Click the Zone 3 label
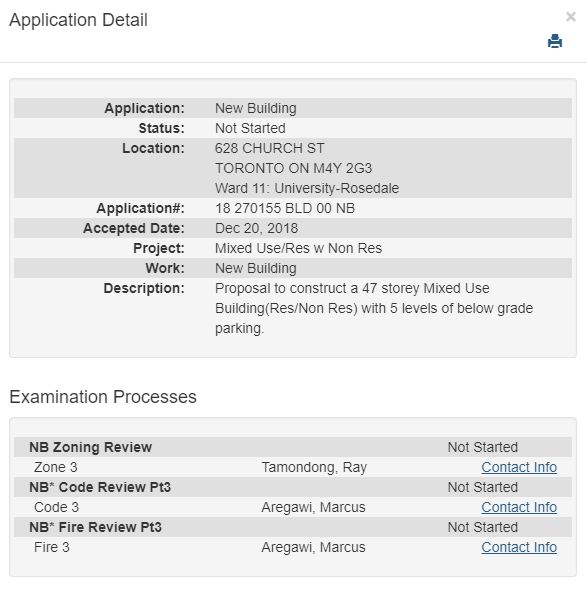 (x=56, y=467)
